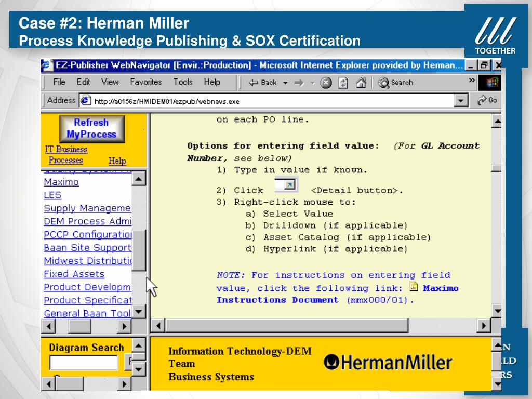The height and width of the screenshot is (399, 532).
Task: Expand the toolbar overflow chevron
Action: point(472,81)
